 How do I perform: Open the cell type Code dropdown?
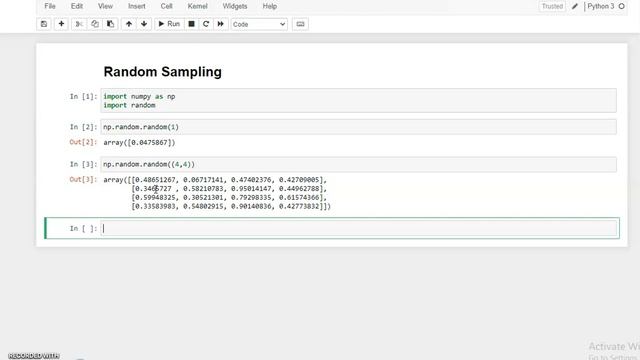259,24
